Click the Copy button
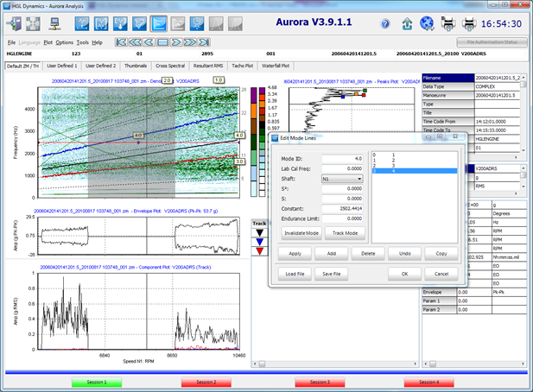 tap(441, 253)
